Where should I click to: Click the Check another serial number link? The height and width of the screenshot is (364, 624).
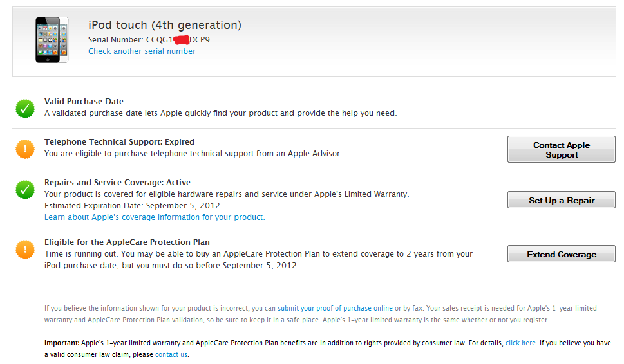click(x=142, y=51)
